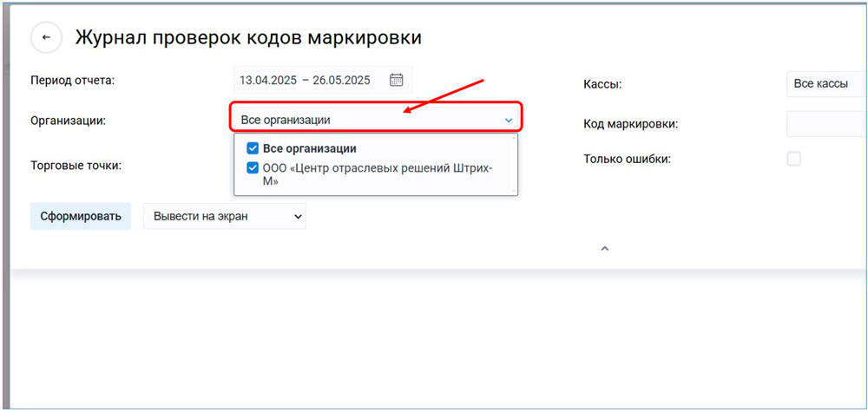Enable the «Только ошибки» checkbox
The height and width of the screenshot is (412, 868).
(x=793, y=159)
